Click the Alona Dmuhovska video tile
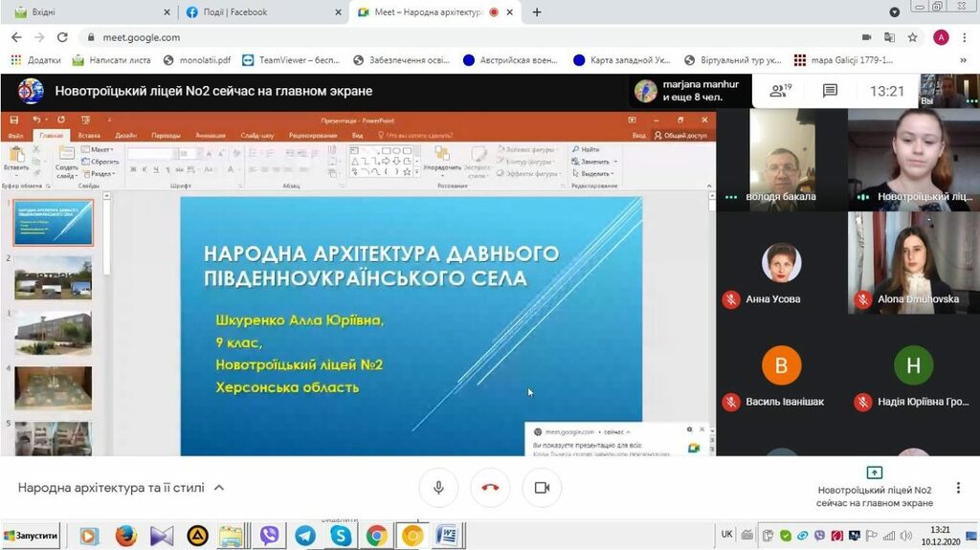980x550 pixels. pos(913,262)
